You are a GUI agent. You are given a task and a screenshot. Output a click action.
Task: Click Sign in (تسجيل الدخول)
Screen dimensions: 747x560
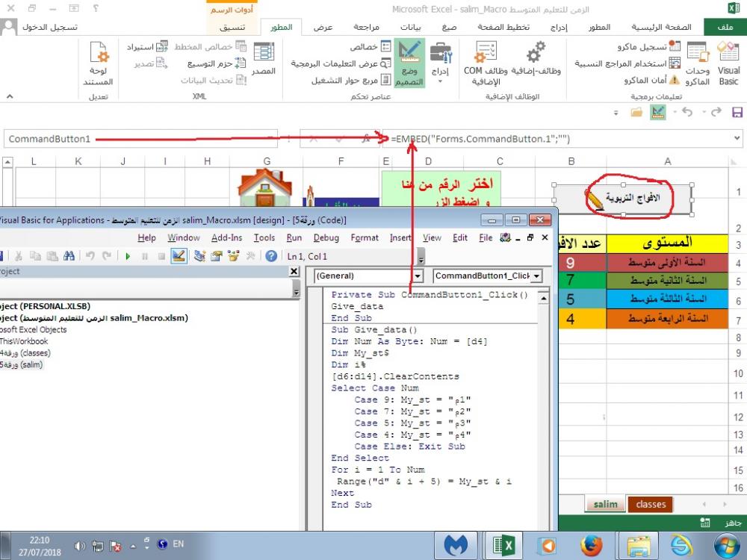click(49, 27)
